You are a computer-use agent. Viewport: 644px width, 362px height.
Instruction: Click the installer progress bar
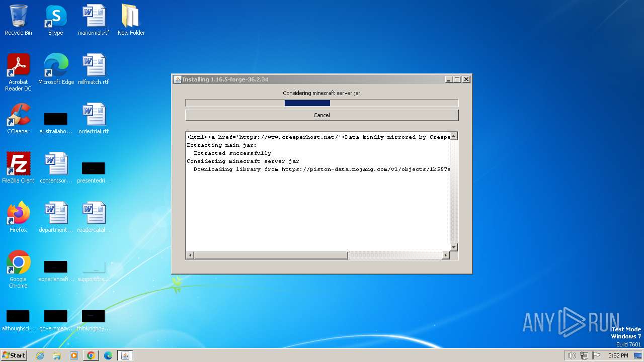(x=321, y=103)
